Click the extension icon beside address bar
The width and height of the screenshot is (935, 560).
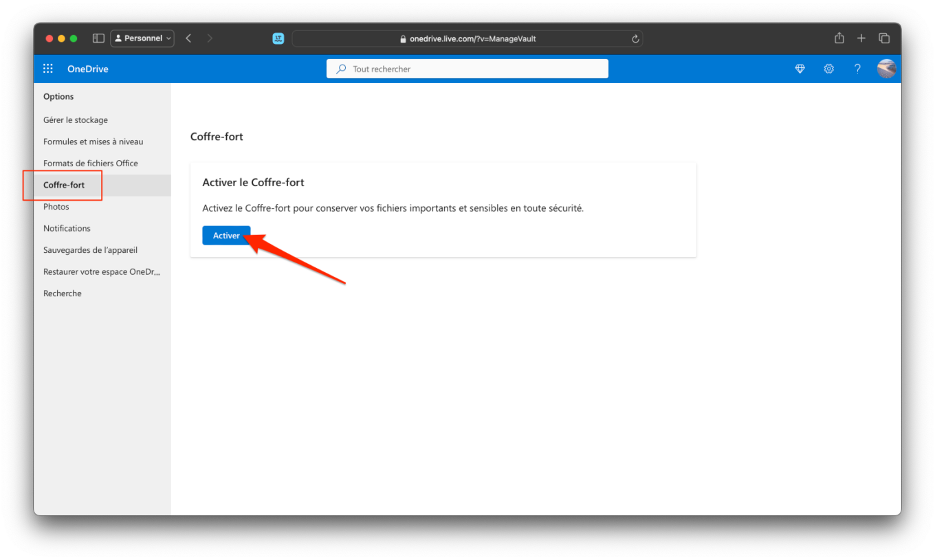pos(278,38)
